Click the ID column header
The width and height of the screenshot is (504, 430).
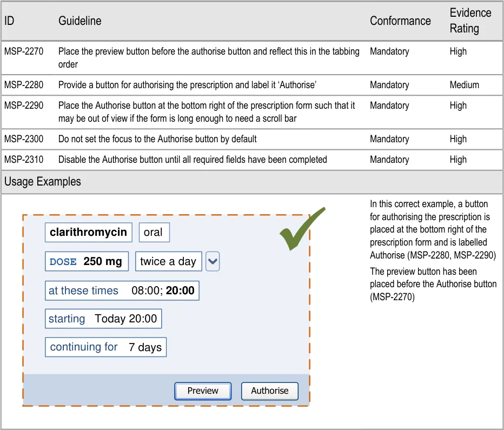pos(9,21)
